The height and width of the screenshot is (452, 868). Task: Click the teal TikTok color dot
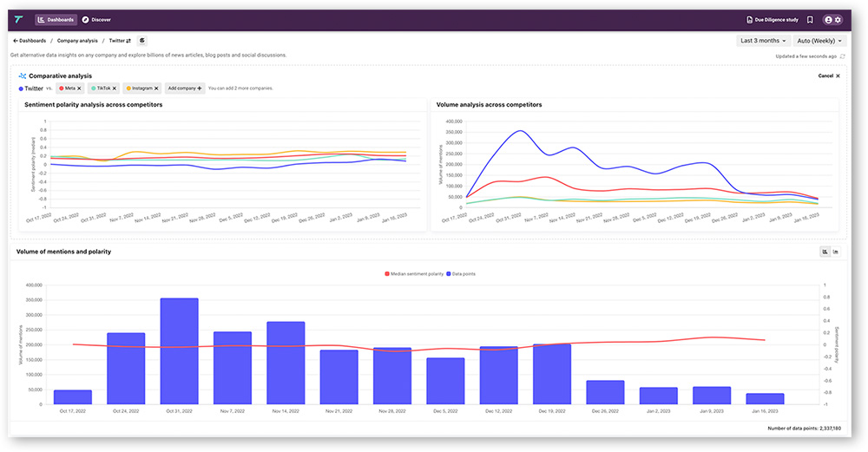tap(94, 88)
